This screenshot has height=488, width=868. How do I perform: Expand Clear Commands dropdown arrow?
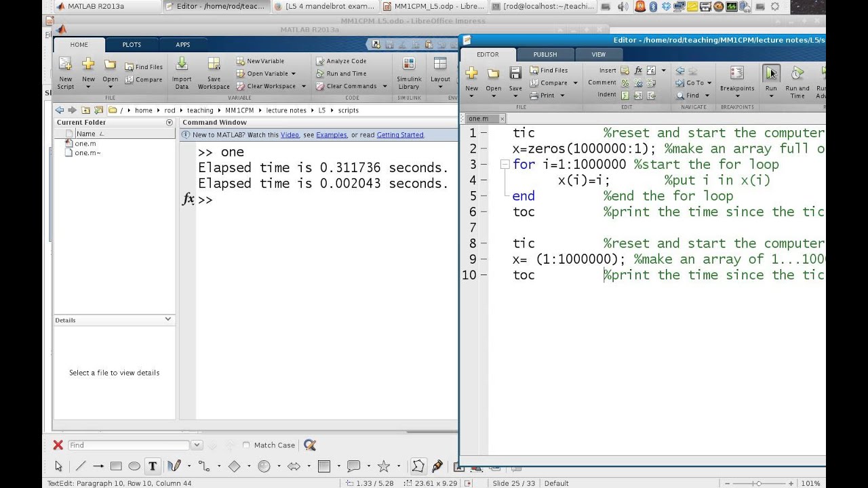(384, 86)
